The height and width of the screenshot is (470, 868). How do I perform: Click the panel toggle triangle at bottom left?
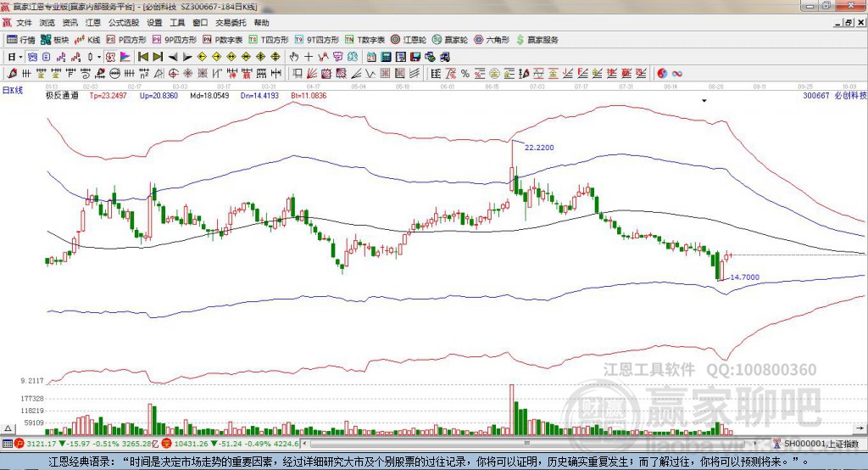pyautogui.click(x=8, y=428)
